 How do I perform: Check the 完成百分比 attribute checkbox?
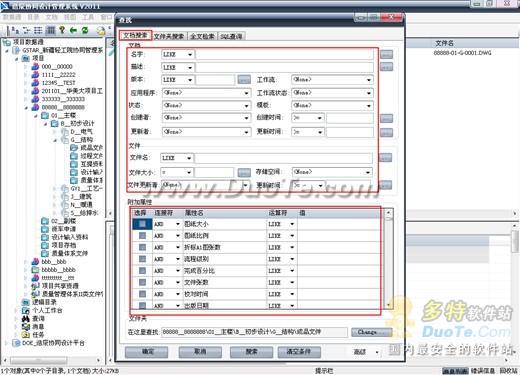[142, 271]
